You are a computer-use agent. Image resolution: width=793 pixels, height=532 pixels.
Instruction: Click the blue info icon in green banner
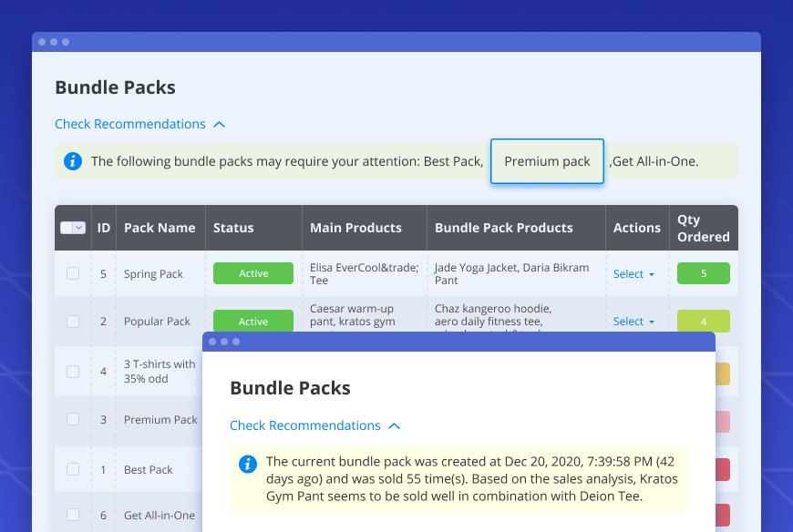72,161
